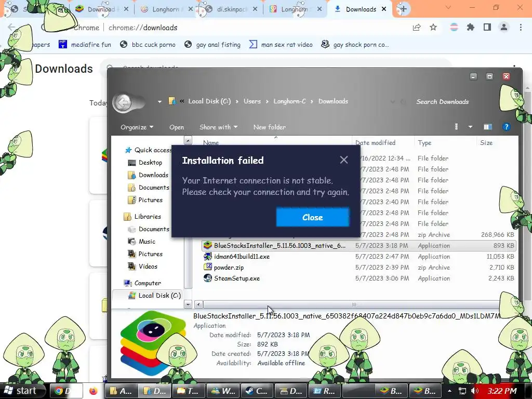The height and width of the screenshot is (399, 532).
Task: Select powder.zip in the file list
Action: coord(229,268)
